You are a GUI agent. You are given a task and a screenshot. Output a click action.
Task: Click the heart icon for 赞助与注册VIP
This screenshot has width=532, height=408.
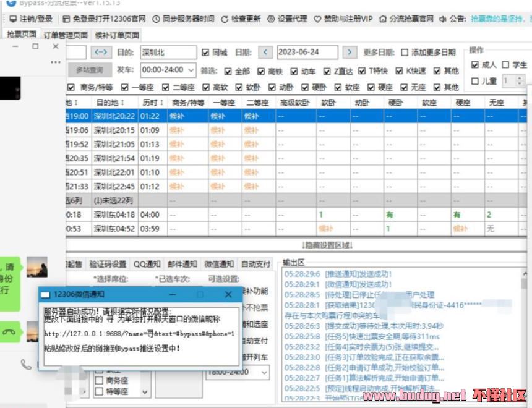click(x=317, y=19)
